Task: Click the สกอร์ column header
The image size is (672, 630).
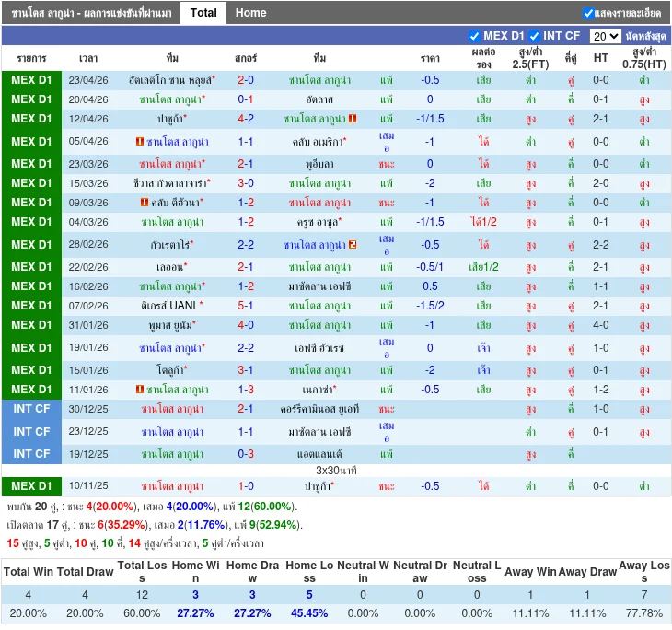Action: pos(246,58)
